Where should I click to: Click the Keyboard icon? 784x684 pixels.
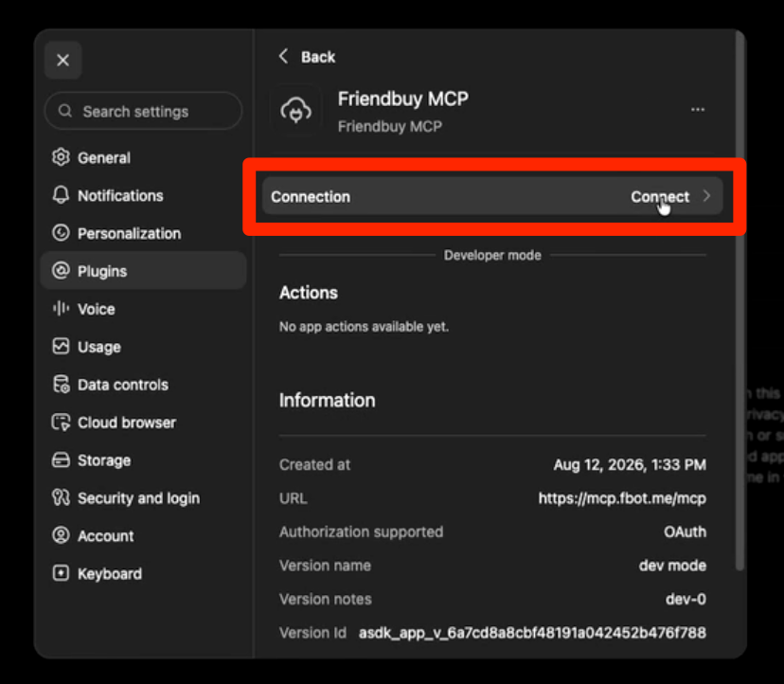pos(61,573)
